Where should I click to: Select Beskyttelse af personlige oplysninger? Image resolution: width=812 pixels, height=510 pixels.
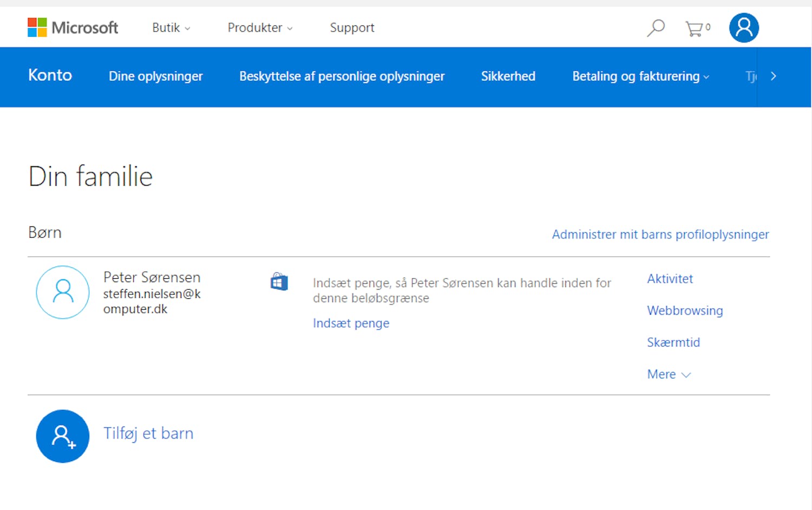coord(342,76)
